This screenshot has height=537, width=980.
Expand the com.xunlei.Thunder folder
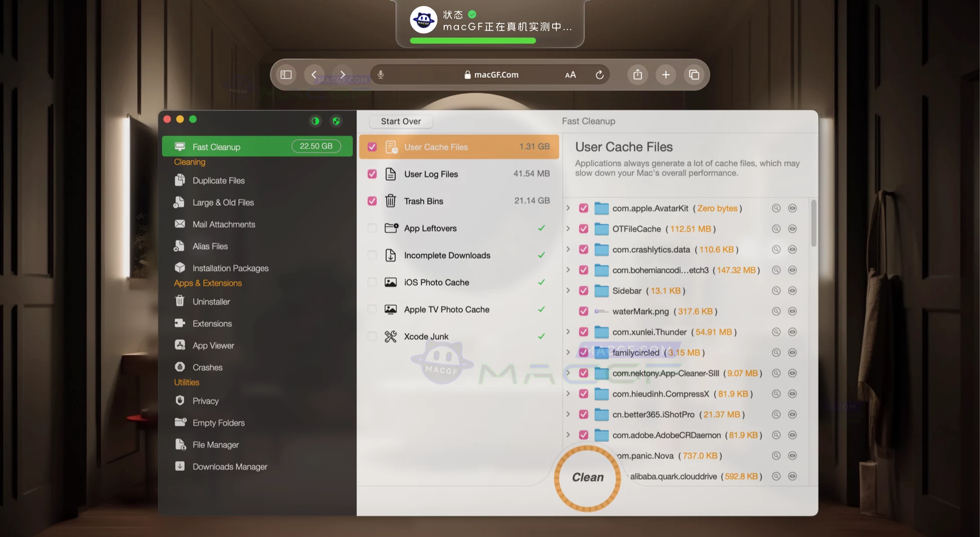(568, 331)
